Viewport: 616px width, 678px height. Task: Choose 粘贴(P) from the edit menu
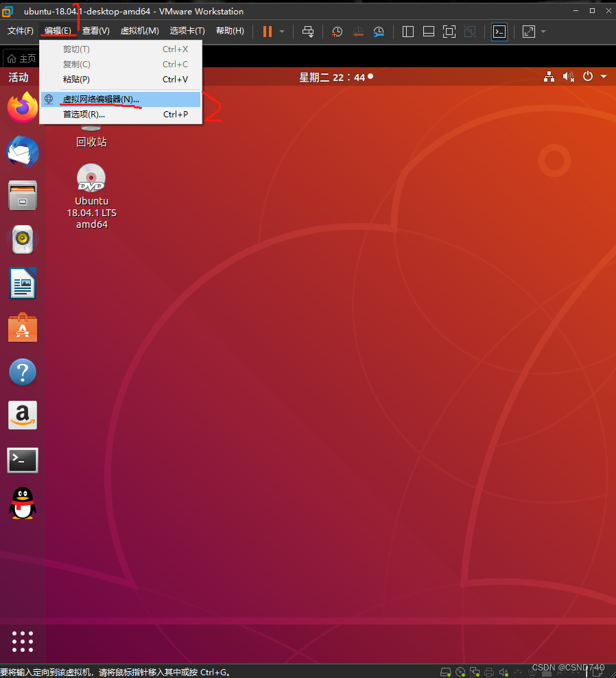(121, 80)
